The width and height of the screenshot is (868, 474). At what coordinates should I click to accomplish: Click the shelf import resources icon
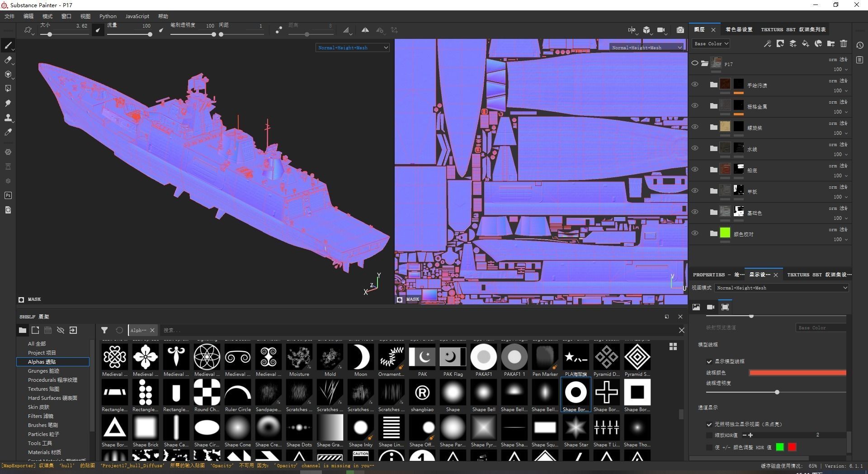[73, 330]
